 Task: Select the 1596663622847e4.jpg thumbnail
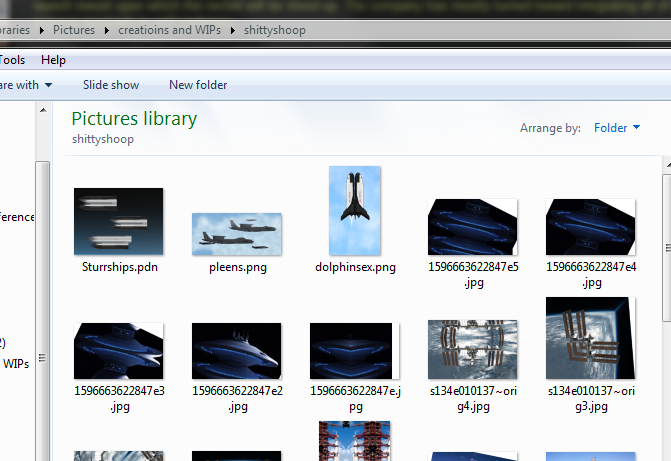point(591,227)
